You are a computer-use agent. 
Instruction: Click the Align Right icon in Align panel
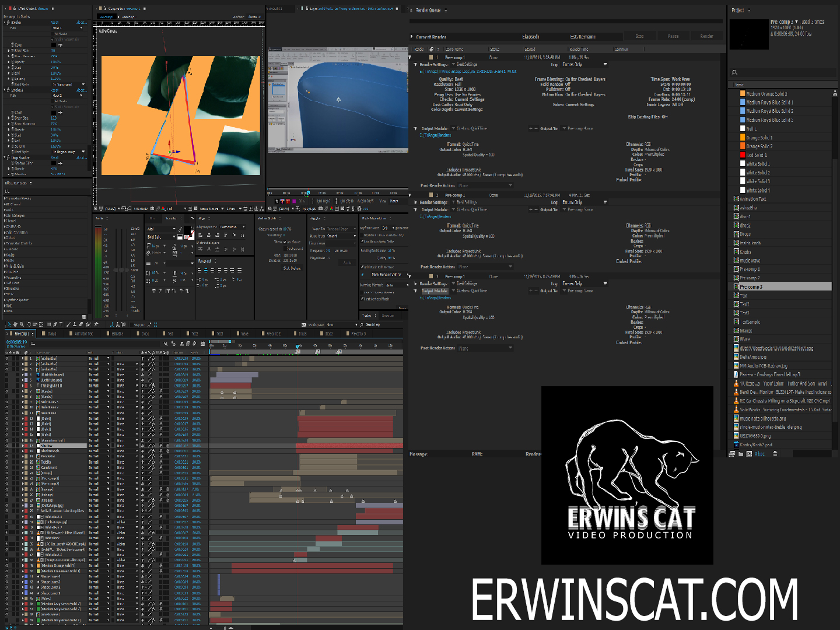click(218, 235)
